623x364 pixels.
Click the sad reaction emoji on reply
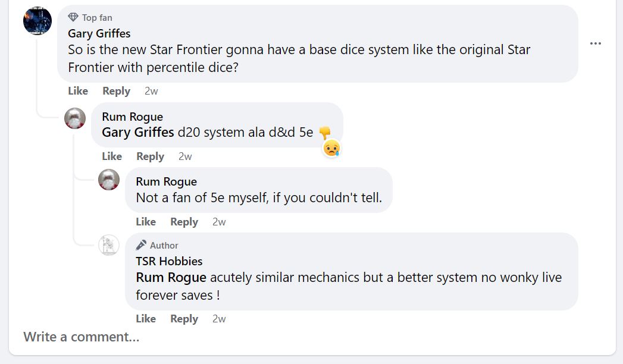tap(331, 148)
